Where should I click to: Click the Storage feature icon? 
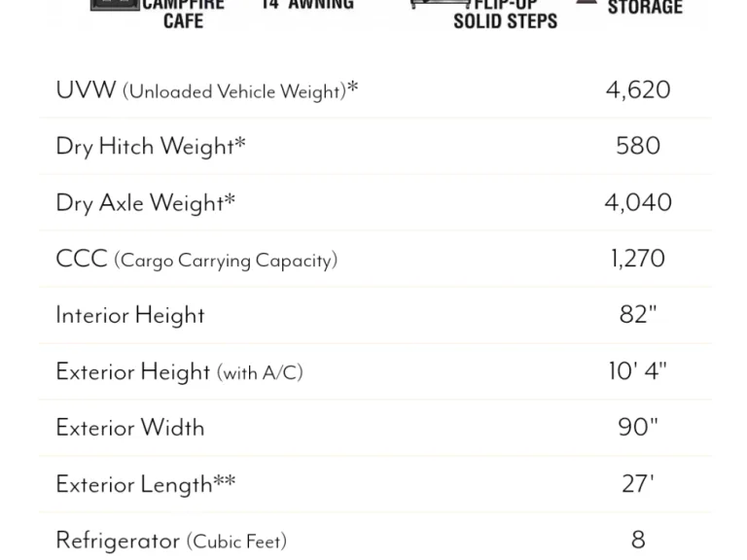tap(587, 2)
